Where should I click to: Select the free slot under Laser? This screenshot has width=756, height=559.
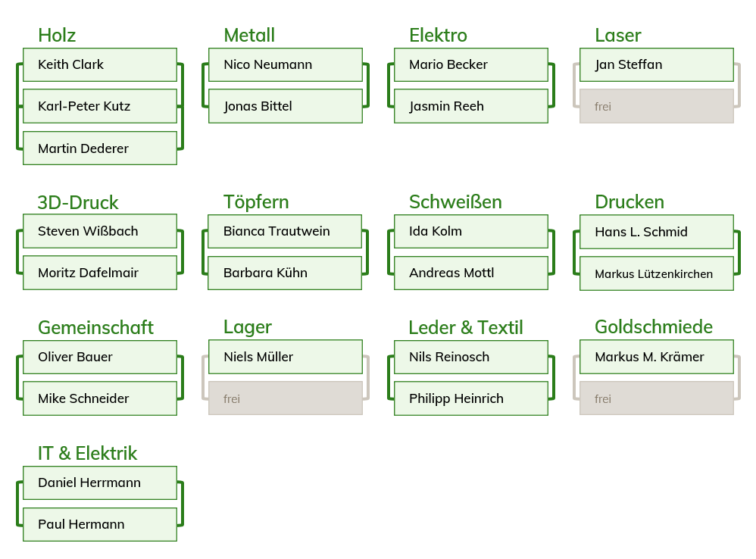[x=657, y=106]
